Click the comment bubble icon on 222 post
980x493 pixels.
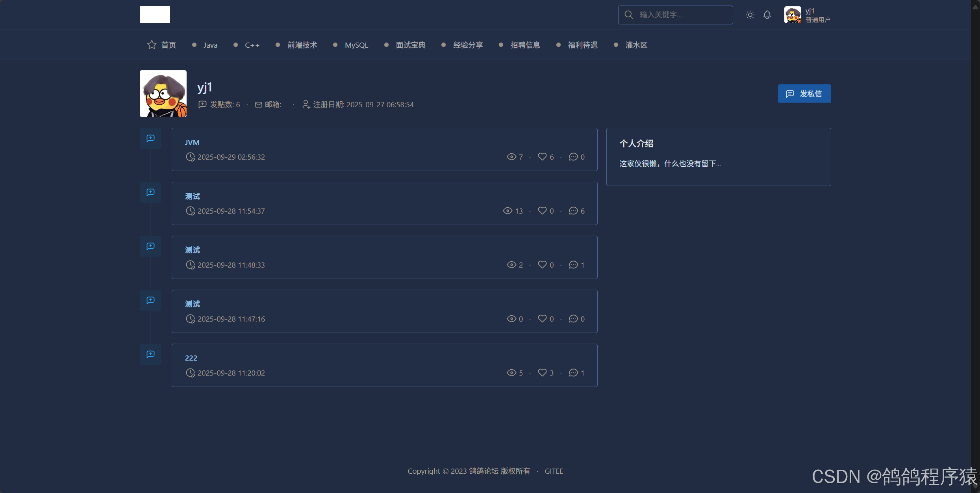pyautogui.click(x=573, y=373)
